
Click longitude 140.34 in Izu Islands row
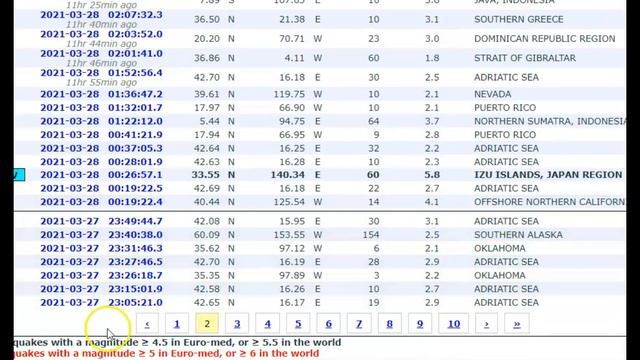coord(288,175)
